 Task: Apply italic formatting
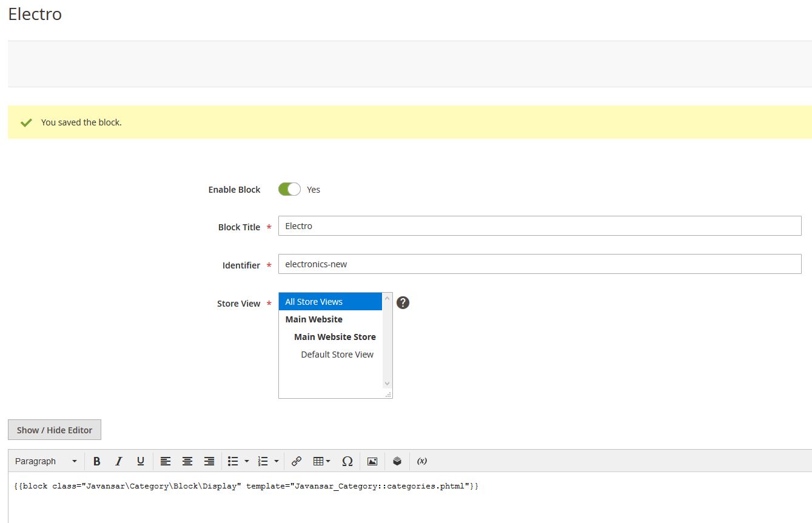pyautogui.click(x=118, y=461)
